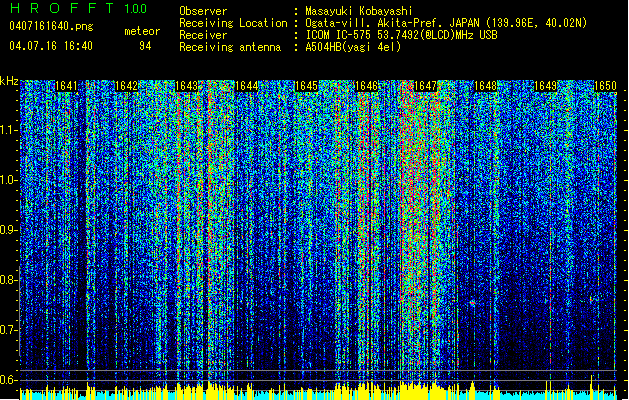Image resolution: width=629 pixels, height=400 pixels.
Task: Click the 1650 time marker
Action: (x=605, y=86)
